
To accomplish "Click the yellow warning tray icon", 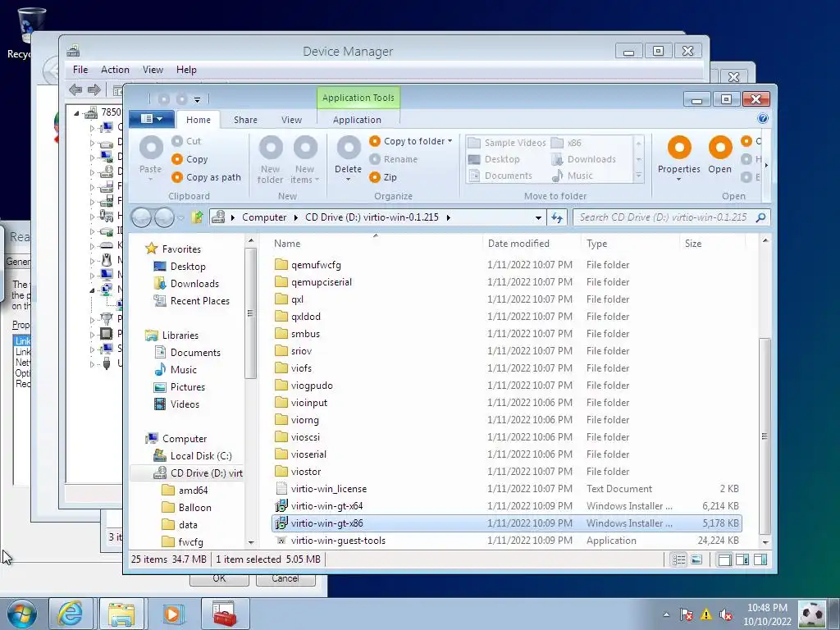I will point(706,614).
